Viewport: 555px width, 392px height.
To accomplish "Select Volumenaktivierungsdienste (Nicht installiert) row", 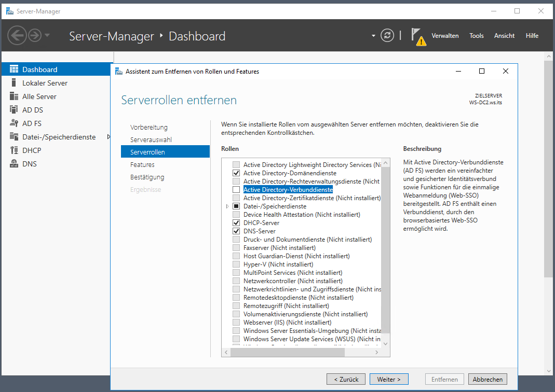I will [305, 314].
